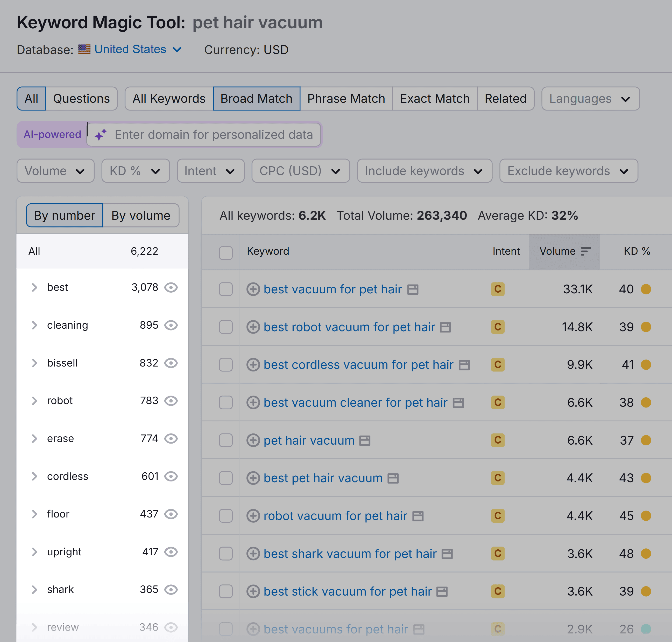Click the KD difficulty dot for "best shark vacuum for pet hair"

coord(646,553)
